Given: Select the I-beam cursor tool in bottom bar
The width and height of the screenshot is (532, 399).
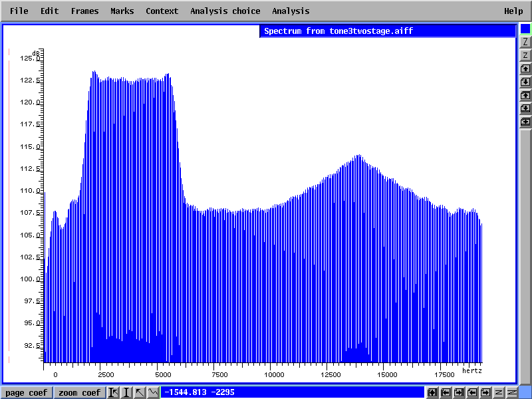Looking at the screenshot, I should click(x=127, y=392).
